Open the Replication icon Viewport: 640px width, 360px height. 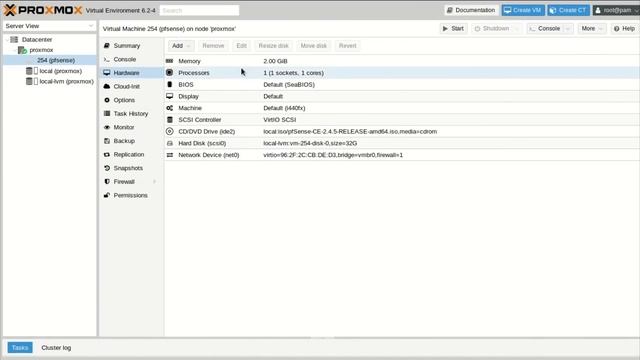coord(107,154)
